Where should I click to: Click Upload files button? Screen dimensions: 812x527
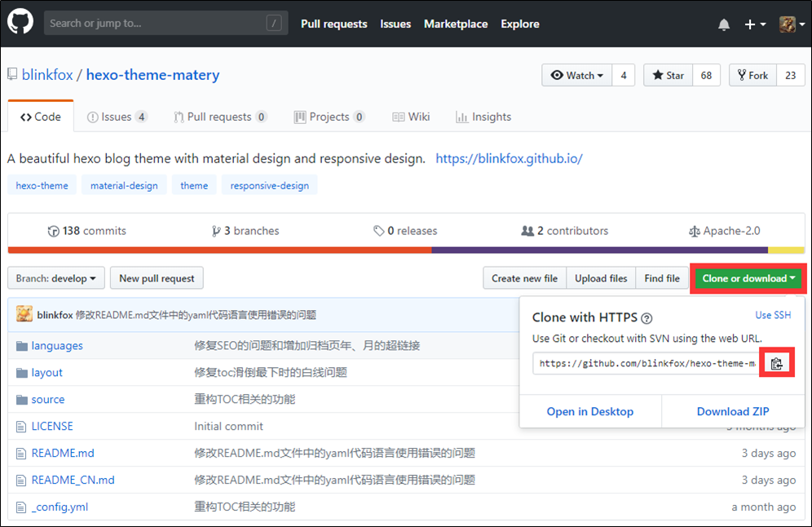601,278
